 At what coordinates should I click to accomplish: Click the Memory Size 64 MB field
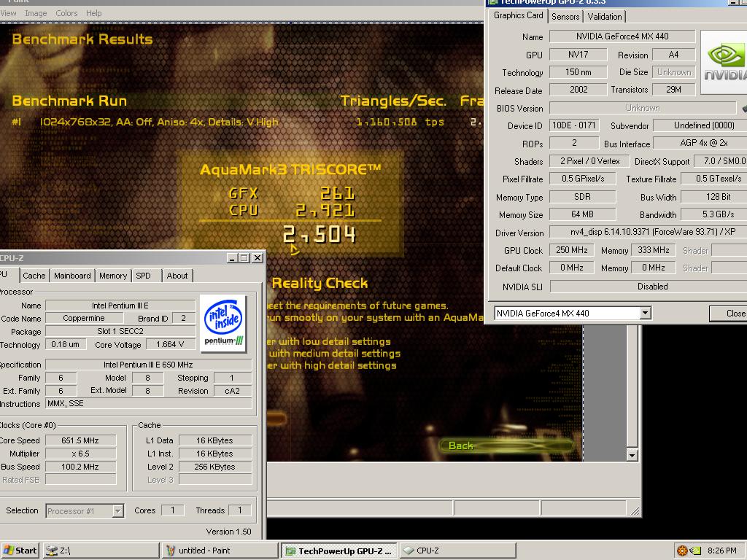[582, 214]
